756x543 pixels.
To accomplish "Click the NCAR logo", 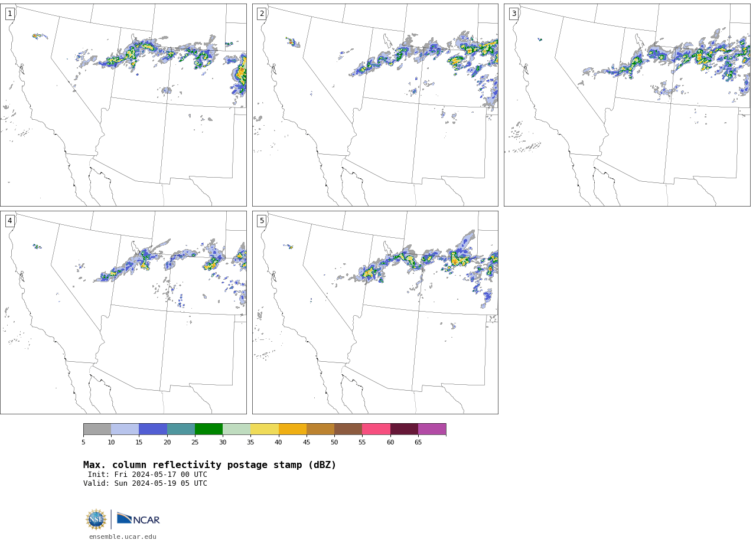I will (x=138, y=519).
